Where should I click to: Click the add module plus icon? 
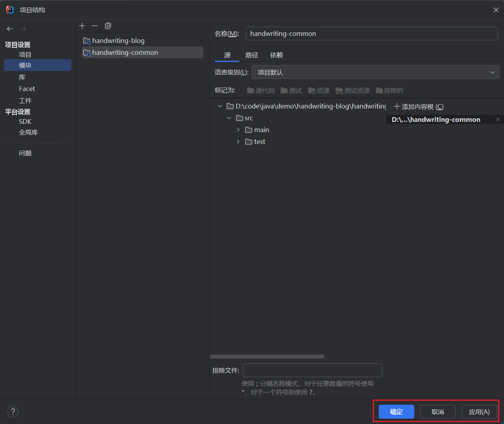82,26
